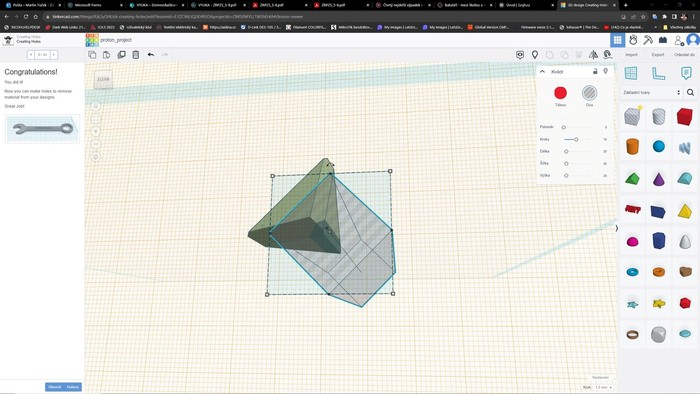Image resolution: width=700 pixels, height=394 pixels.
Task: Click the Import button
Action: tap(631, 54)
